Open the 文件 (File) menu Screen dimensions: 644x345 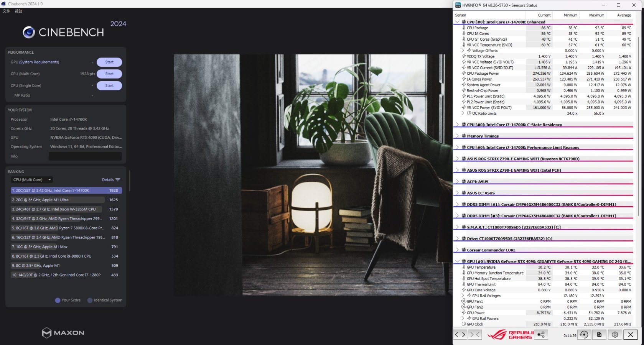pos(6,11)
